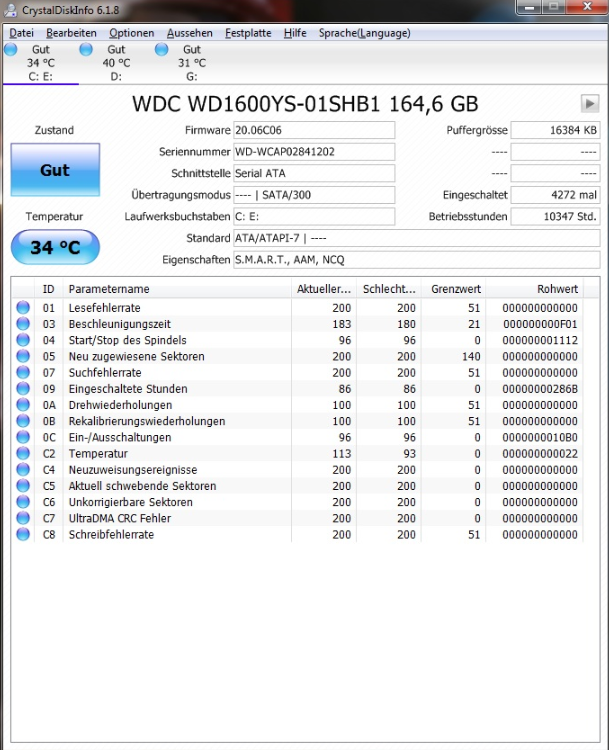The width and height of the screenshot is (609, 750).
Task: Click the Schnittstelle field Serial ATA
Action: tap(314, 173)
